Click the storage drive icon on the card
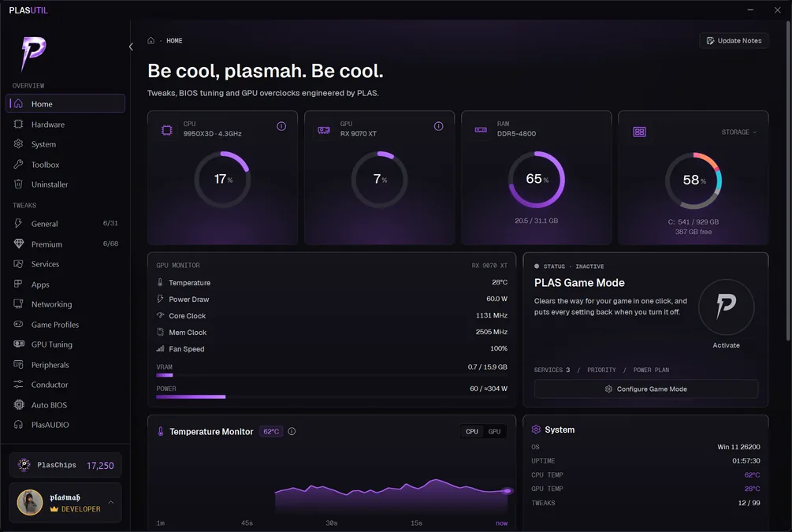The width and height of the screenshot is (792, 532). (x=639, y=132)
